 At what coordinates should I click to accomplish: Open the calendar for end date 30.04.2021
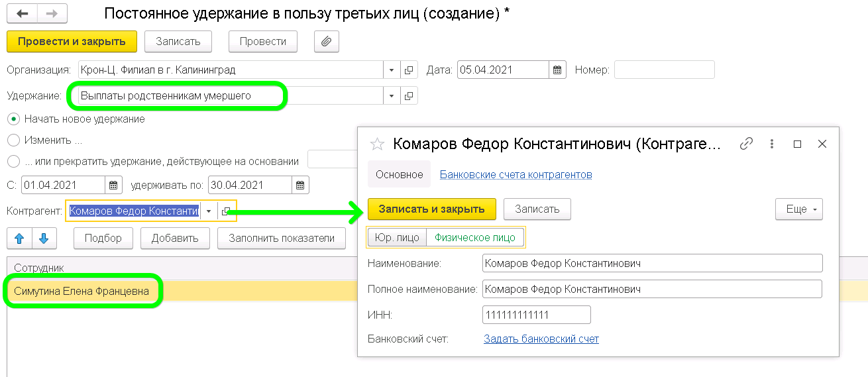300,185
